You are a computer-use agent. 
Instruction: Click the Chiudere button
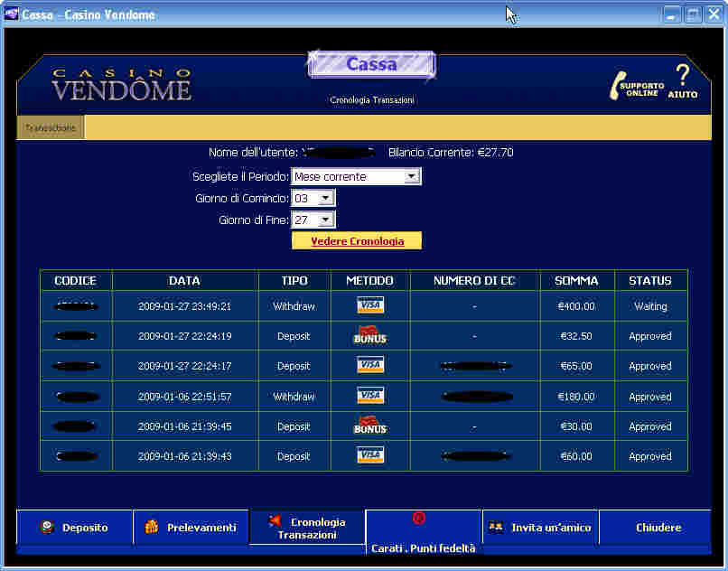655,528
